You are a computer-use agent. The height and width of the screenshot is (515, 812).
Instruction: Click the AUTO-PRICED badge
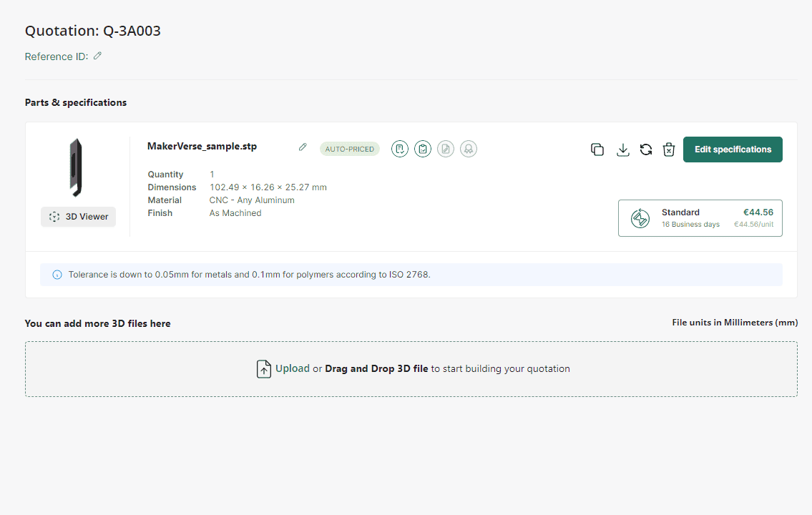[x=350, y=149]
